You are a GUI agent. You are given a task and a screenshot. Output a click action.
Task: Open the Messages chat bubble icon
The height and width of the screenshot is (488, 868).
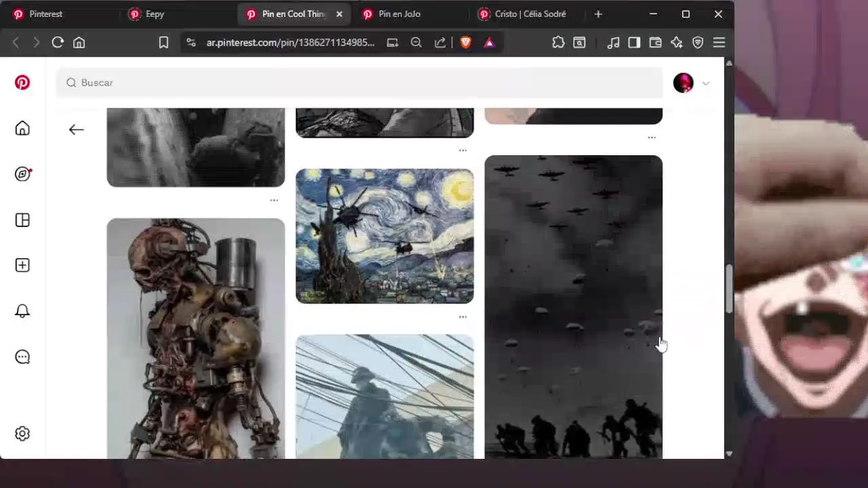click(x=22, y=357)
